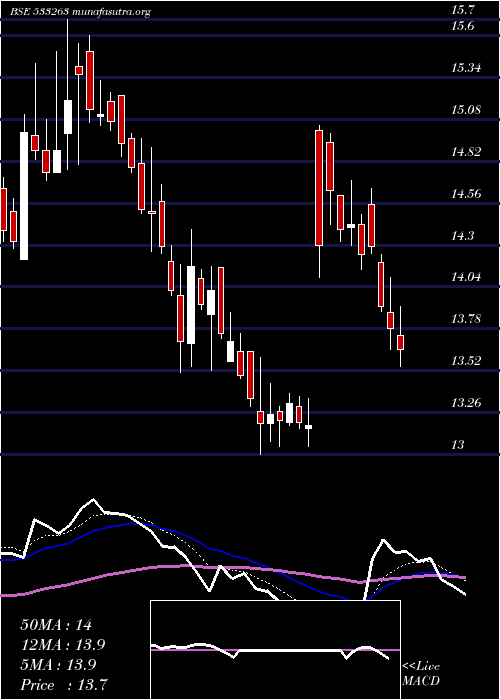This screenshot has width=500, height=700.
Task: Select the 15.08 price level label
Action: click(x=466, y=110)
